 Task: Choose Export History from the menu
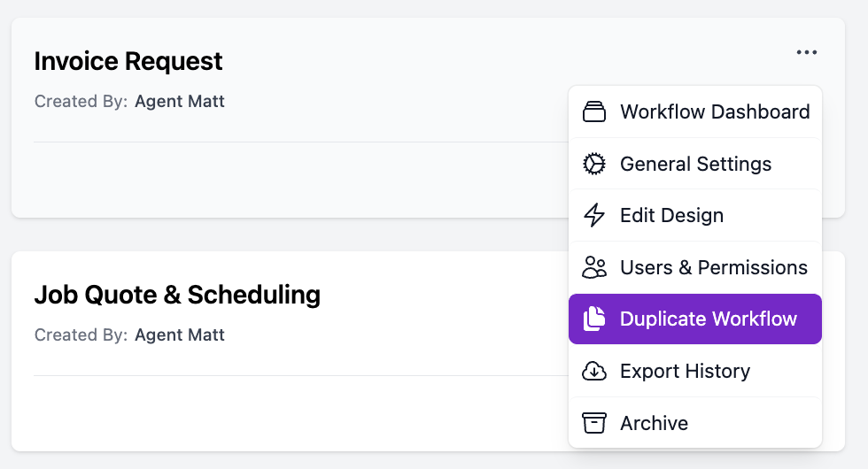click(x=685, y=372)
